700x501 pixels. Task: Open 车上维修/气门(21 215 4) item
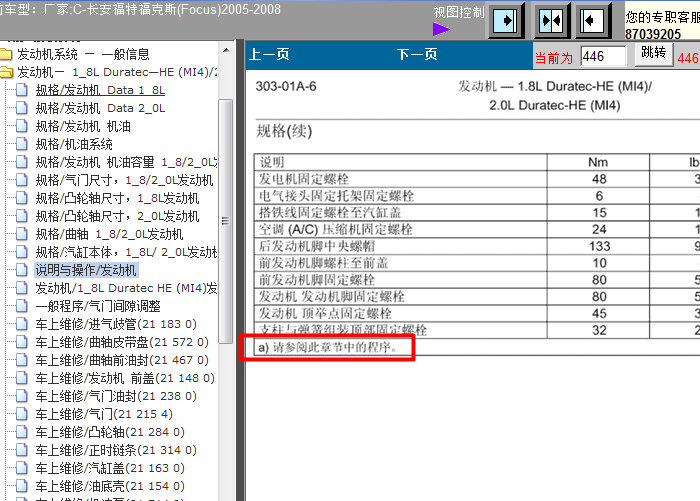(x=104, y=414)
